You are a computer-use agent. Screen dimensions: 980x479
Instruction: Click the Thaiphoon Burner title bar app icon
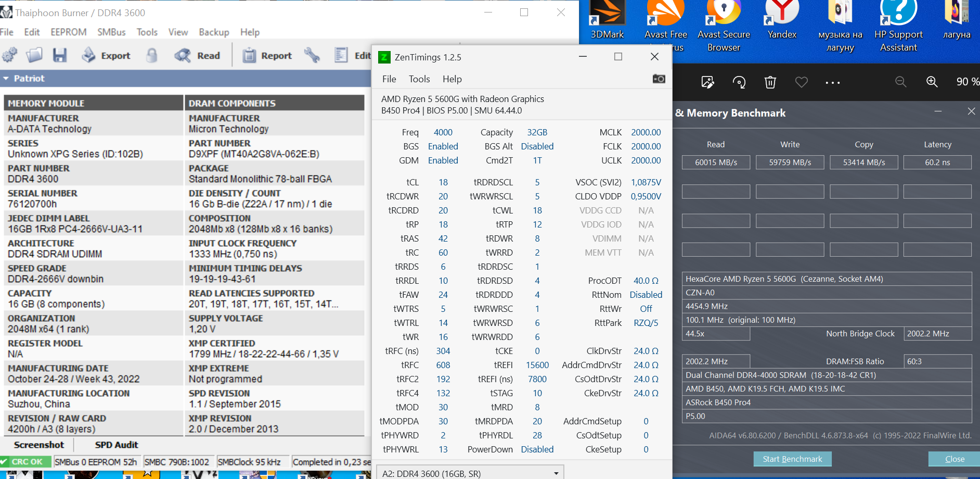pyautogui.click(x=6, y=12)
